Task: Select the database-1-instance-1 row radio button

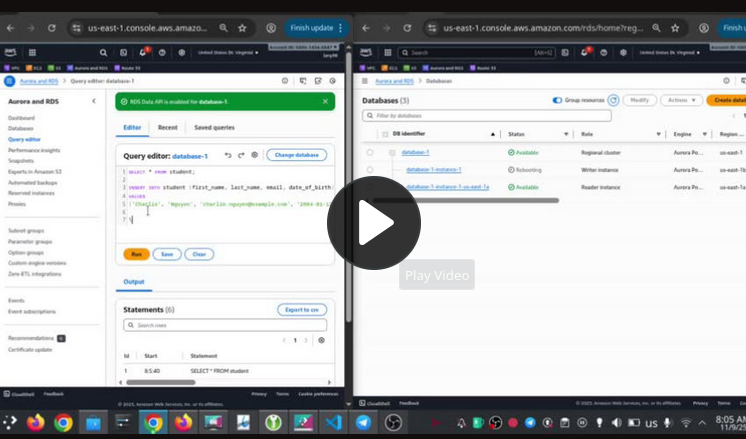Action: pyautogui.click(x=369, y=170)
